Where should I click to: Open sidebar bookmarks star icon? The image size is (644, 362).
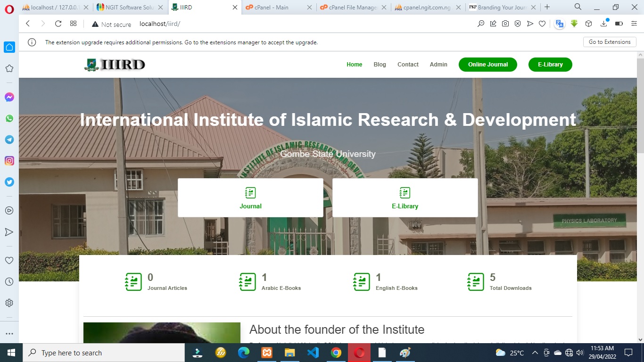pyautogui.click(x=9, y=68)
